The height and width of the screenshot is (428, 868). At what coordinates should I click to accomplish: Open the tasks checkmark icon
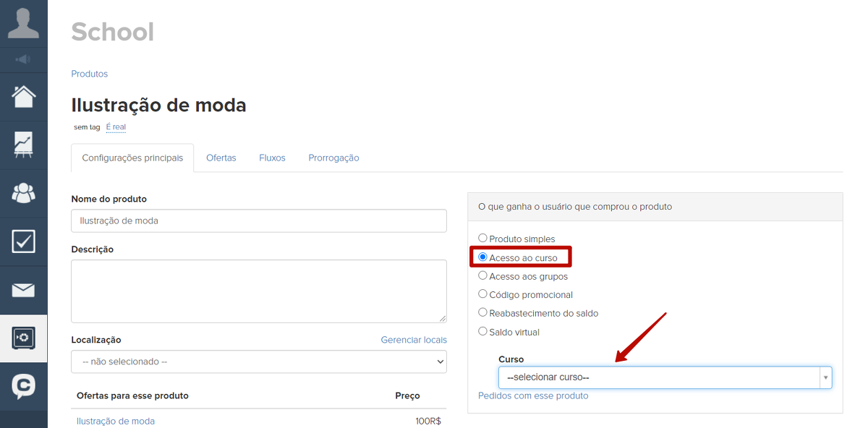click(x=23, y=241)
